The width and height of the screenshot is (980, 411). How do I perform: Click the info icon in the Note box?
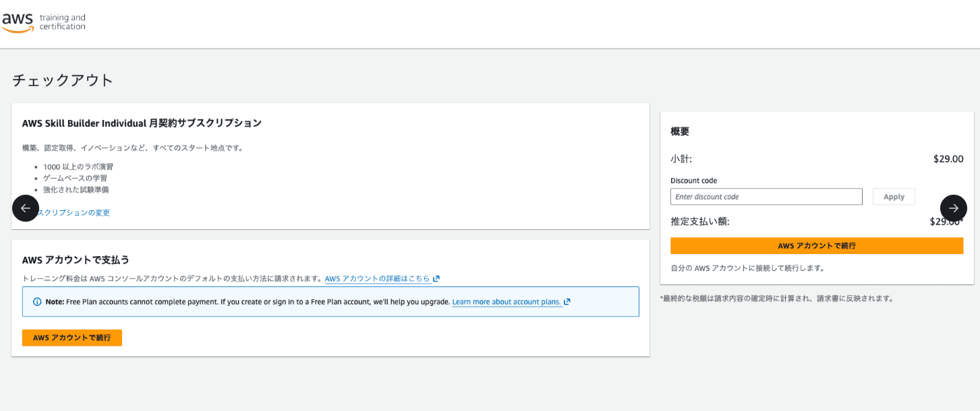37,302
